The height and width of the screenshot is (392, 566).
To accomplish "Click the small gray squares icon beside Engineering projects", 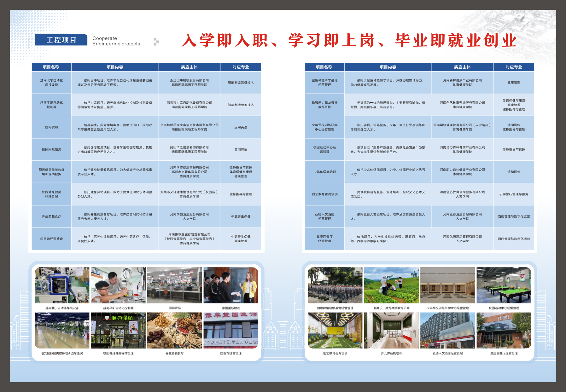I will pyautogui.click(x=156, y=42).
